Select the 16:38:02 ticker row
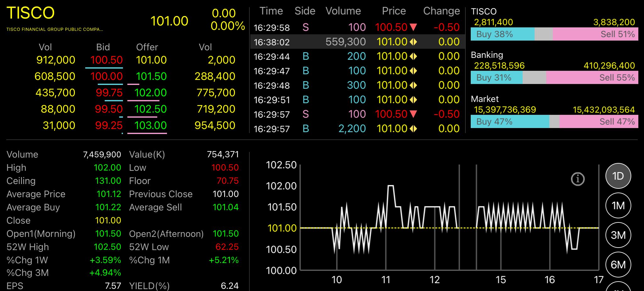Image resolution: width=644 pixels, height=291 pixels. pyautogui.click(x=358, y=42)
